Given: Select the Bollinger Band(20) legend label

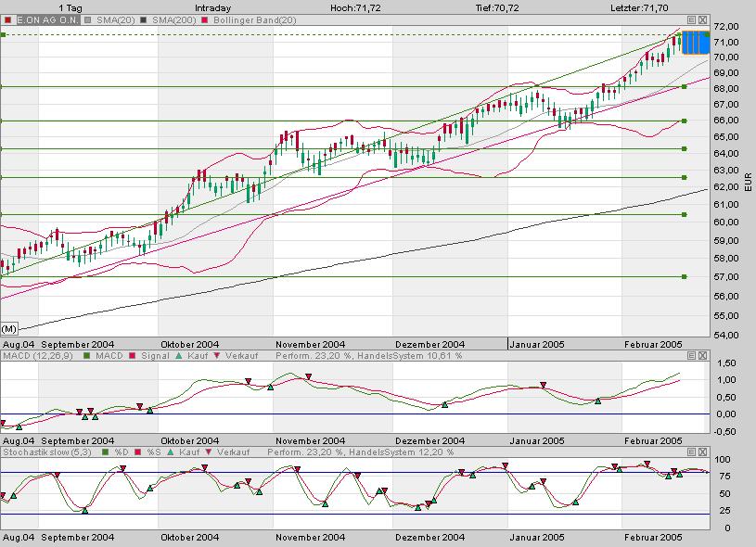Looking at the screenshot, I should [x=255, y=20].
